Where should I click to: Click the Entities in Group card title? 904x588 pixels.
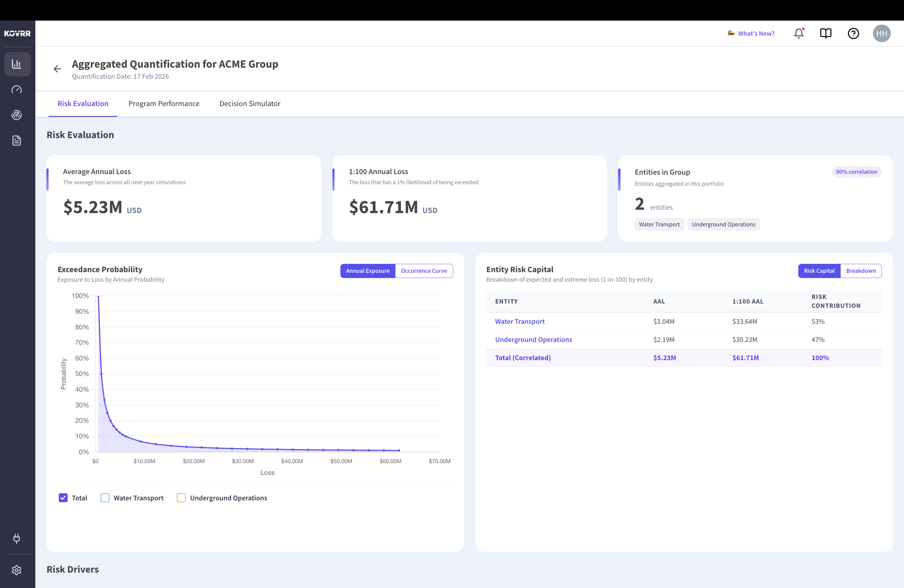(662, 172)
